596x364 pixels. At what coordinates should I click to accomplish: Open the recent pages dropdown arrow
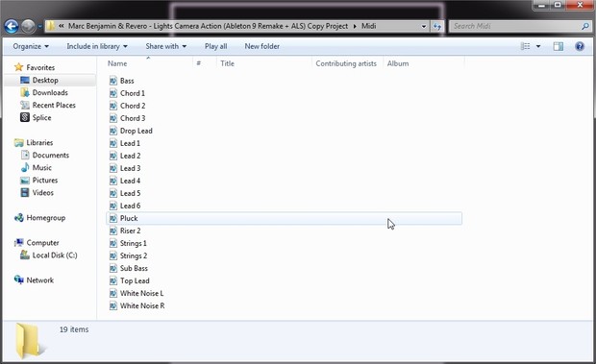(x=40, y=27)
